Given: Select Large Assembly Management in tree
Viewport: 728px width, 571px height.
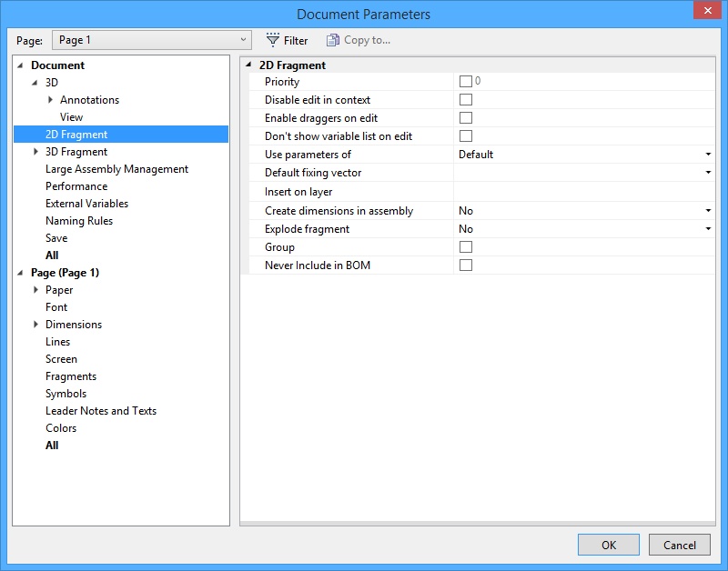Looking at the screenshot, I should pyautogui.click(x=116, y=169).
